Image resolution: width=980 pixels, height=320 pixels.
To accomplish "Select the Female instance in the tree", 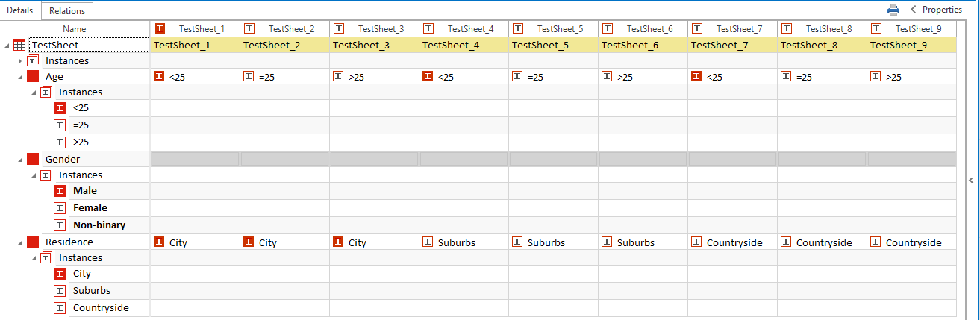I will [x=90, y=208].
